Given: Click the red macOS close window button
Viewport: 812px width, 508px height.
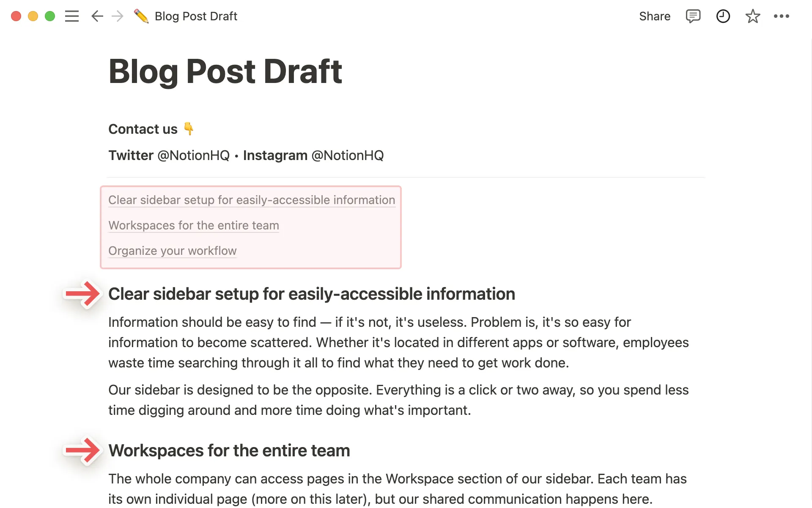Looking at the screenshot, I should tap(16, 16).
